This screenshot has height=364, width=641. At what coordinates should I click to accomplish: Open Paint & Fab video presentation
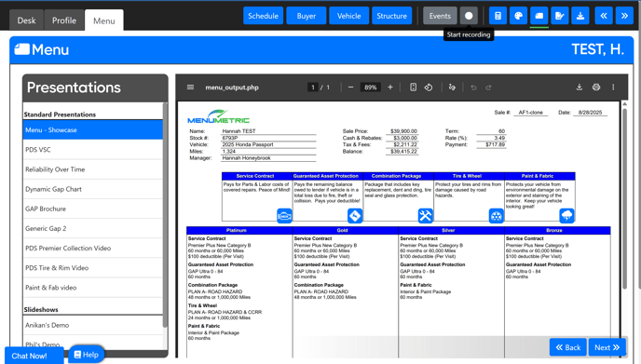pos(93,287)
